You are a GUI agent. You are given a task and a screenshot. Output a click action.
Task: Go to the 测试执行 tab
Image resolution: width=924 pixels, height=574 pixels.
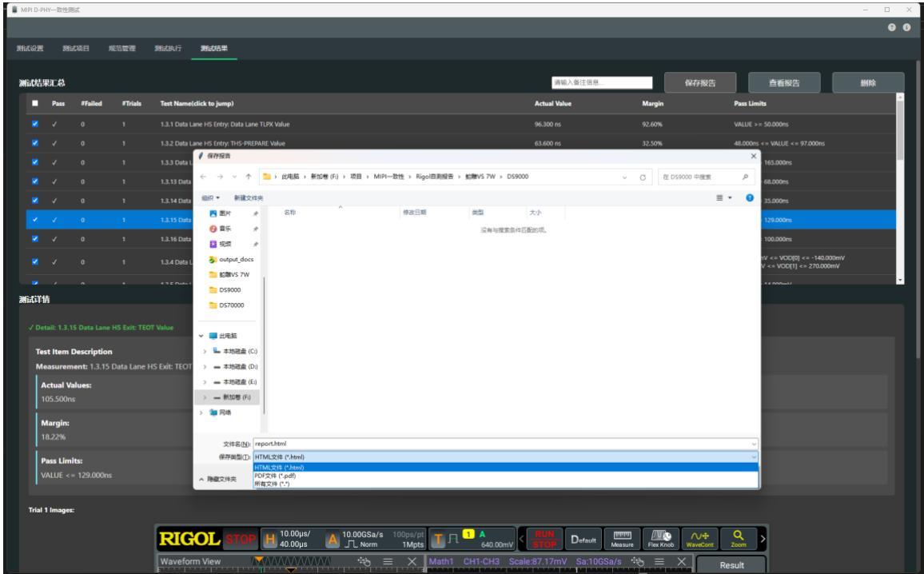point(168,48)
